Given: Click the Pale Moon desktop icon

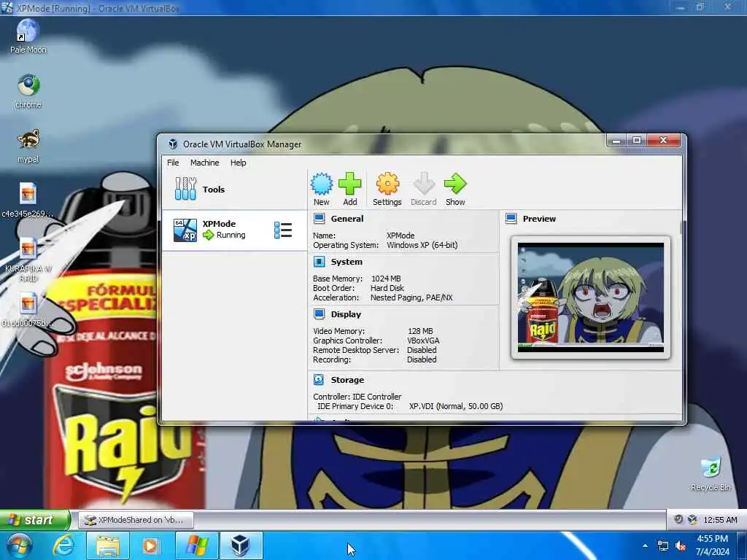Looking at the screenshot, I should click(x=28, y=36).
